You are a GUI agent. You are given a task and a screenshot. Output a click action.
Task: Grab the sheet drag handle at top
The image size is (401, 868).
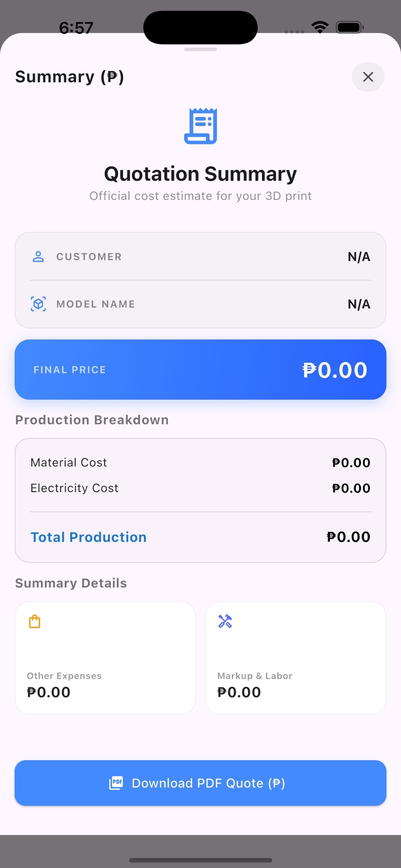[200, 49]
